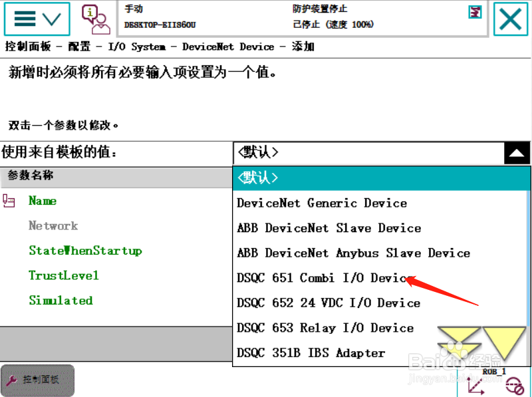Choose ABB DeviceNet Anybus Slave Device
Screen dimensions: 532x397
(354, 253)
